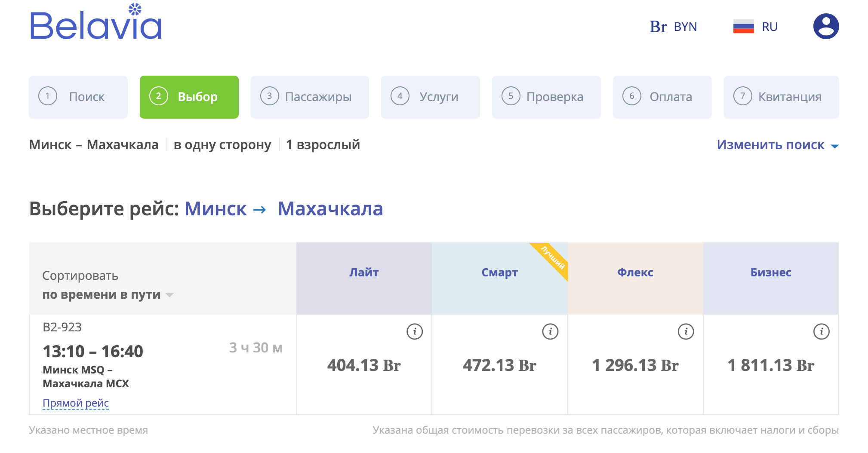Screen dimensions: 868x453
Task: Open the user account profile icon
Action: (826, 26)
